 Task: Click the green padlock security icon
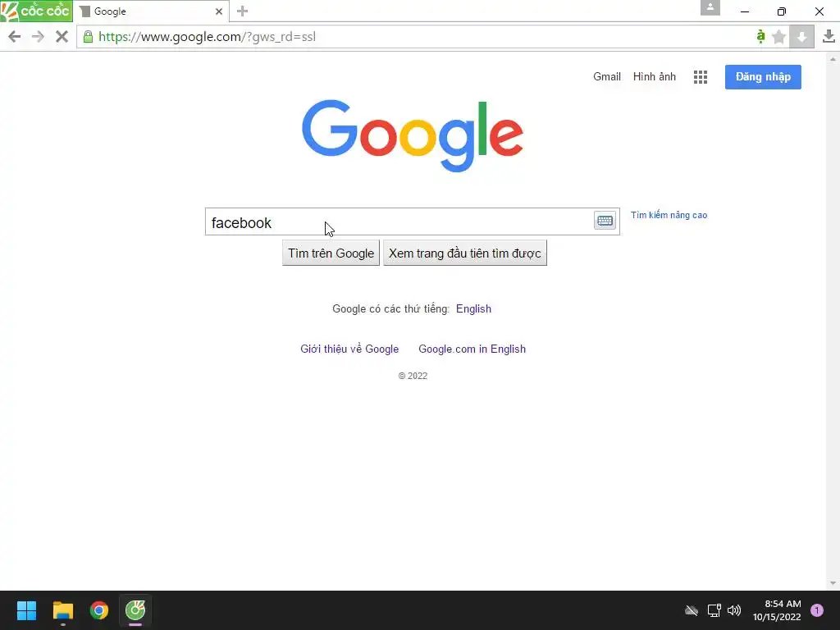88,36
